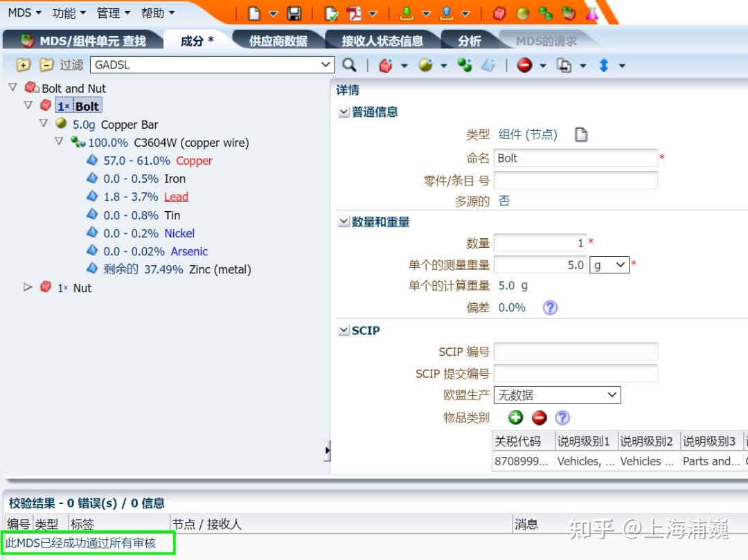Click the copy node icon in composition toolbar

click(566, 65)
